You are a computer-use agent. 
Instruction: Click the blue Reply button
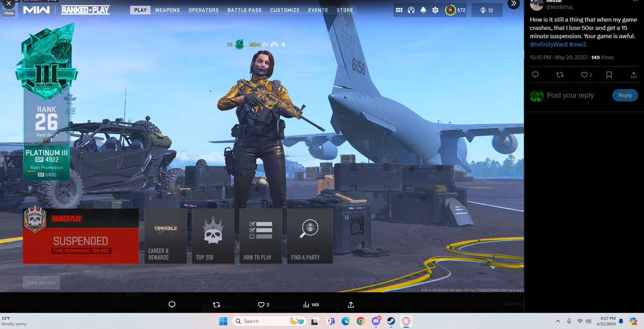pyautogui.click(x=625, y=95)
